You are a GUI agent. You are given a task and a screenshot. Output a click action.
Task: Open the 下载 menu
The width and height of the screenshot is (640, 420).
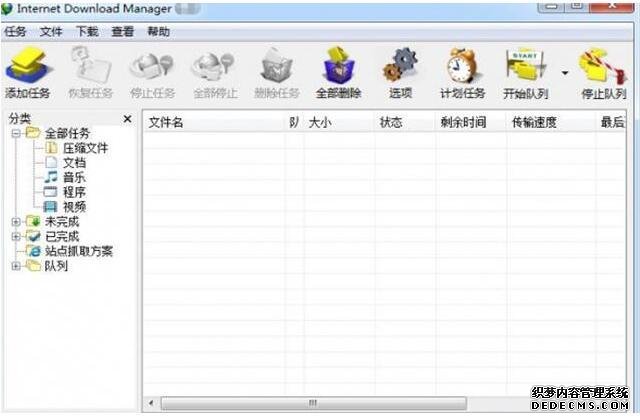coord(87,31)
